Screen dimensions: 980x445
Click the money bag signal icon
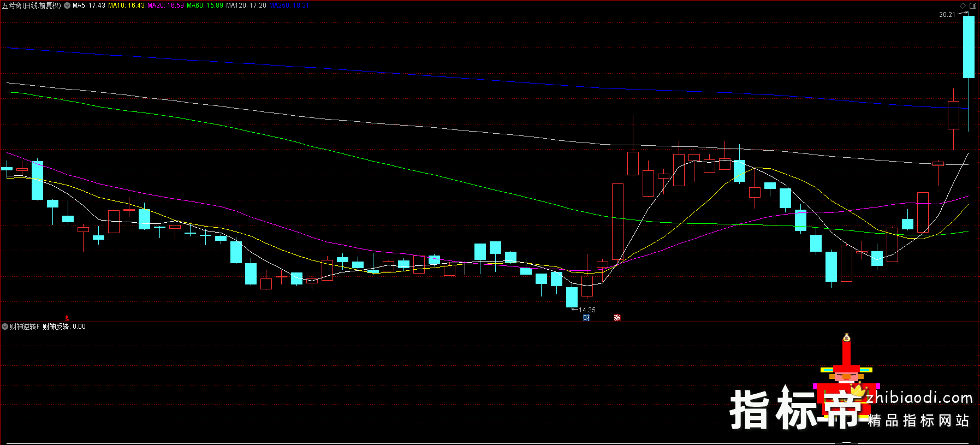coord(846,338)
